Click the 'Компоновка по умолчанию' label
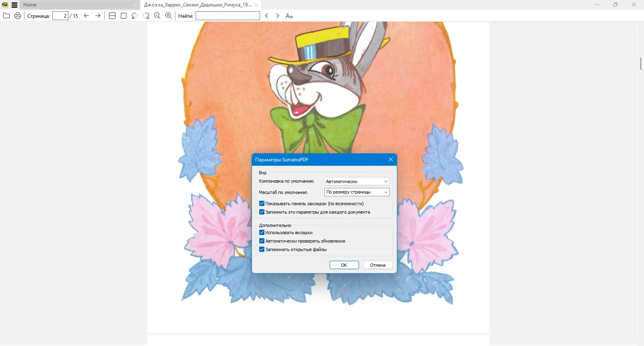The image size is (644, 346). coord(286,181)
